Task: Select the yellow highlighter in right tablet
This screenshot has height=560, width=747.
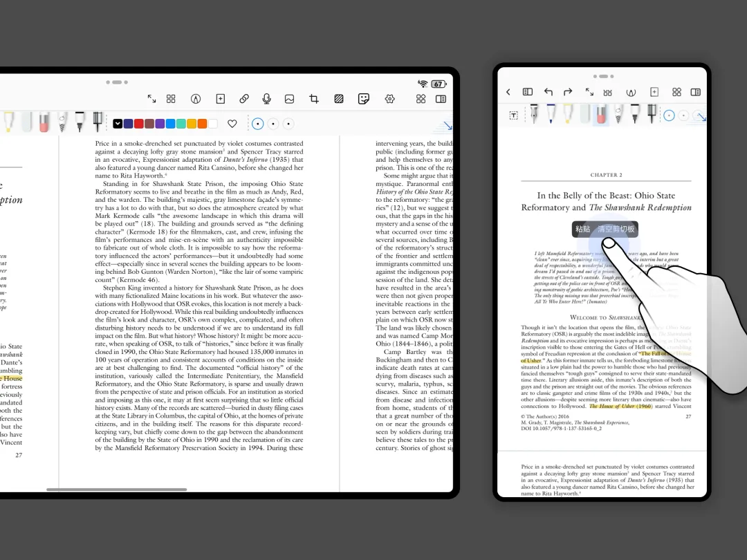Action: tap(568, 114)
